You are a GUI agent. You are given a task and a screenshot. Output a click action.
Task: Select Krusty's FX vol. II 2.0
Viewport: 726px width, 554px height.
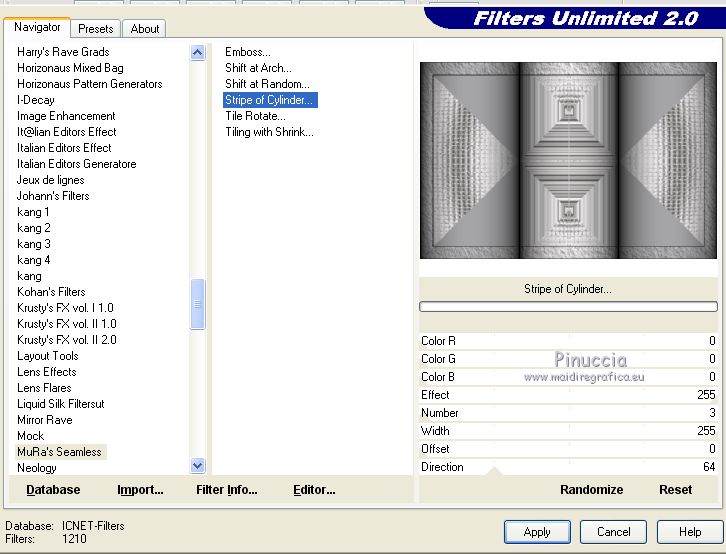(x=67, y=340)
